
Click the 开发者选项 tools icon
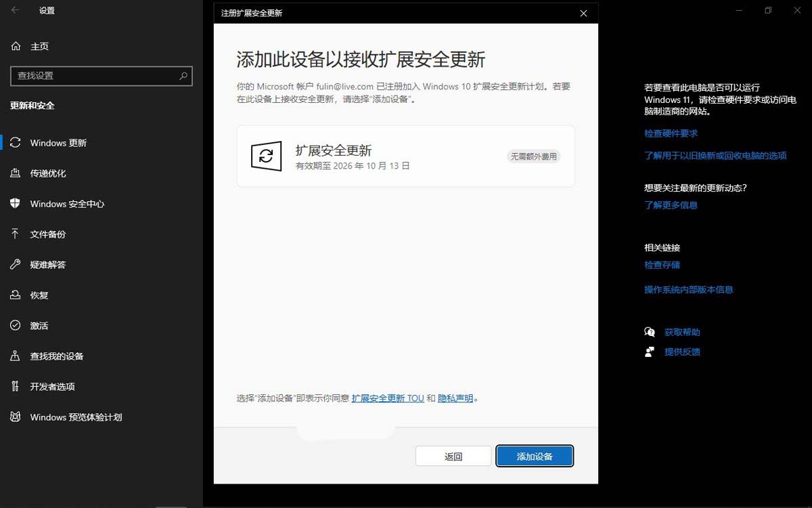pos(16,387)
